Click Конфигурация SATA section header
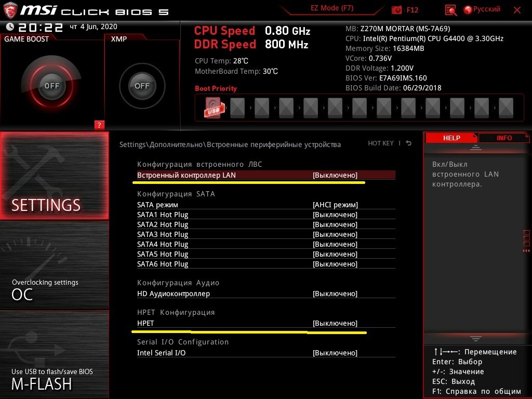532x399 pixels. tap(176, 194)
